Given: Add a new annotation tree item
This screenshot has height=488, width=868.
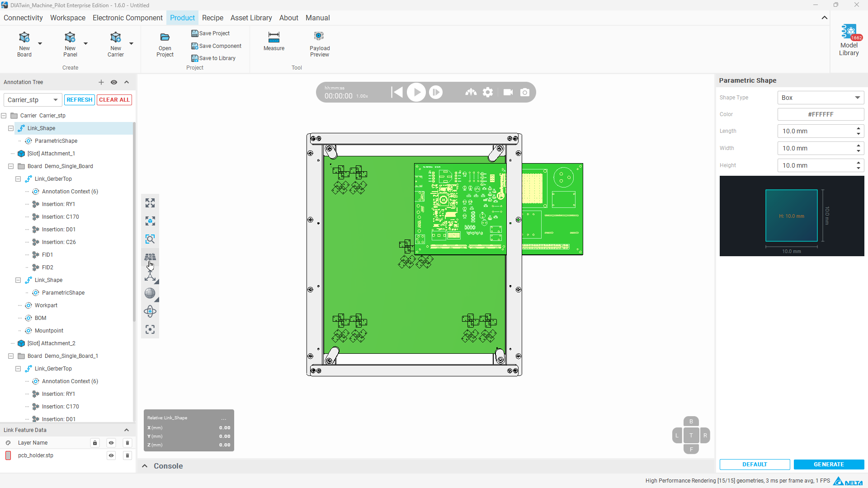Looking at the screenshot, I should click(101, 82).
